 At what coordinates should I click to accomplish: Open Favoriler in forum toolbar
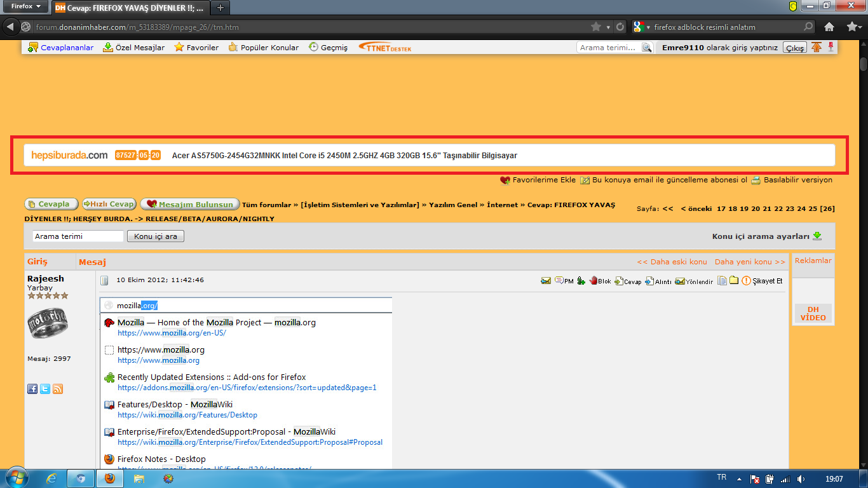point(196,48)
